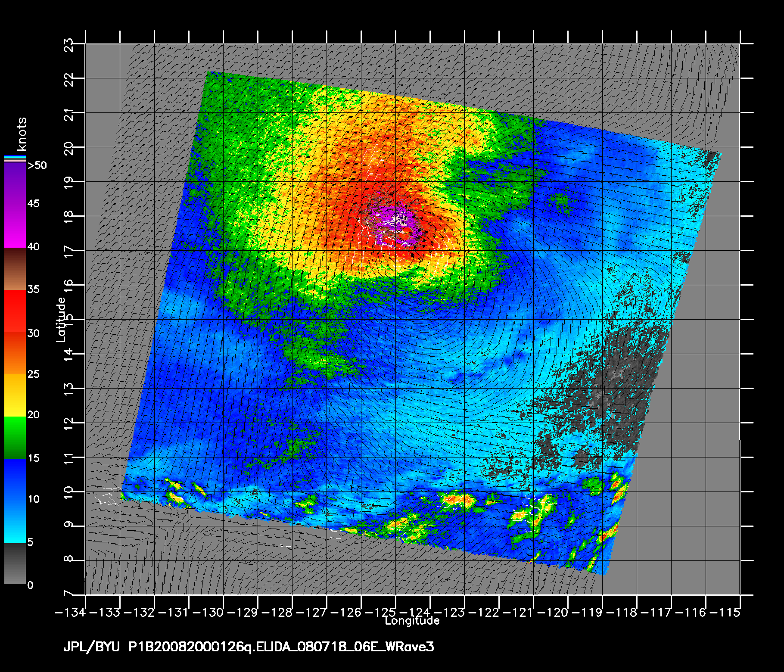
Task: Click the latitude tick label '21'
Action: click(x=69, y=114)
